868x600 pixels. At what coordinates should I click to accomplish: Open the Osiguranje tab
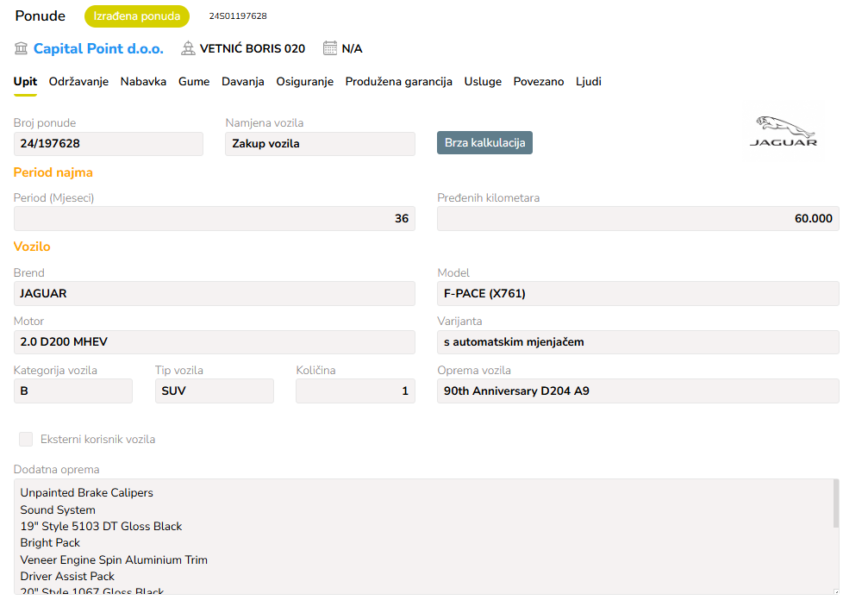pyautogui.click(x=304, y=82)
